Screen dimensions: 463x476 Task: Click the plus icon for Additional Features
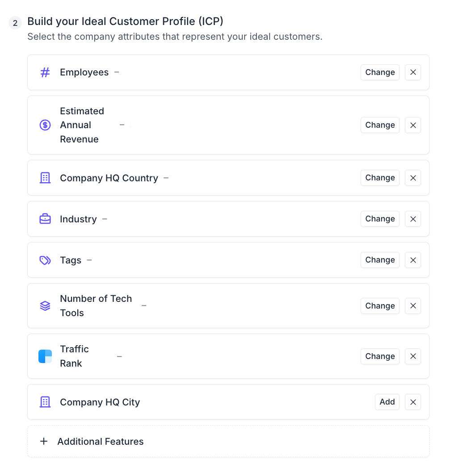point(44,441)
